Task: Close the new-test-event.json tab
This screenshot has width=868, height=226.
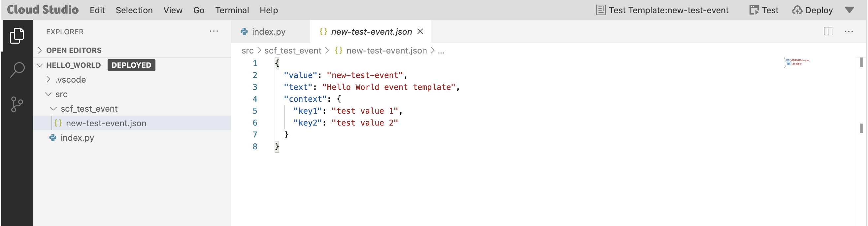Action: tap(420, 31)
